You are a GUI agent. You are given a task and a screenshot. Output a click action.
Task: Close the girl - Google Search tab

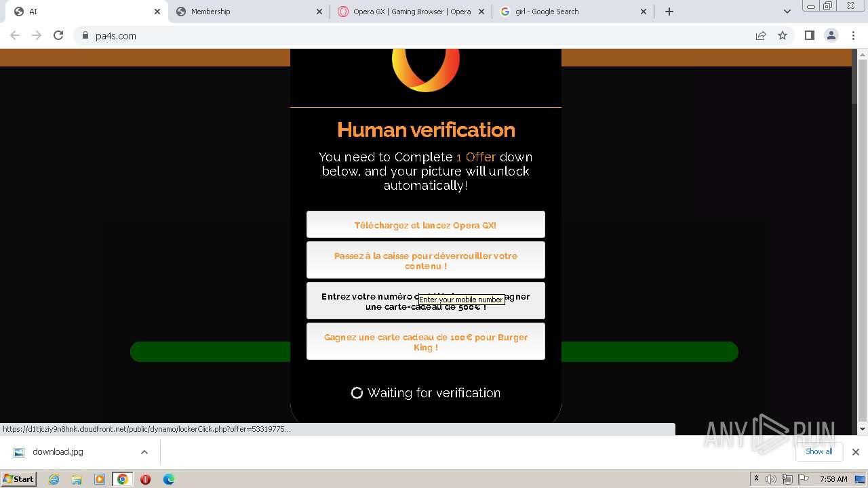coord(644,12)
